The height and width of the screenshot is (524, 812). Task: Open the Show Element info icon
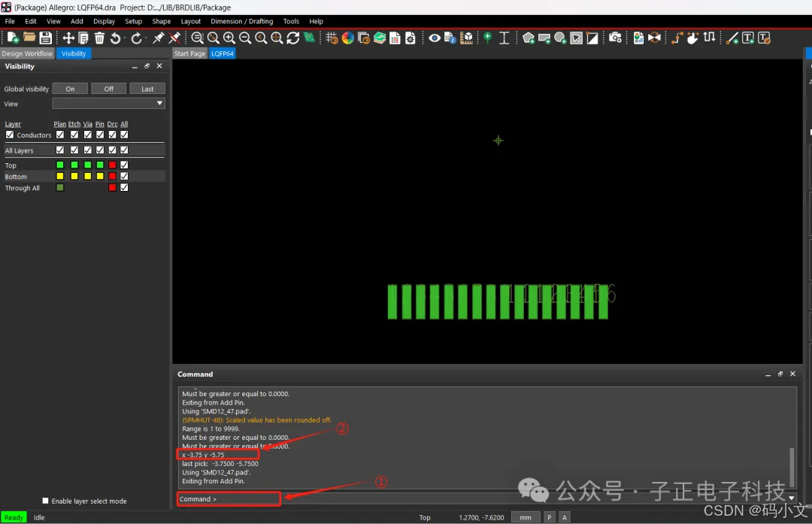point(450,38)
